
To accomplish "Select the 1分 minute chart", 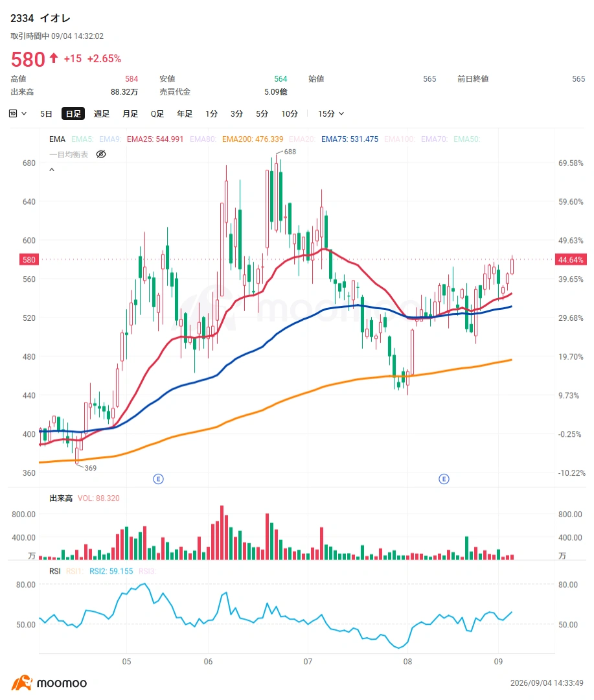I will 212,114.
